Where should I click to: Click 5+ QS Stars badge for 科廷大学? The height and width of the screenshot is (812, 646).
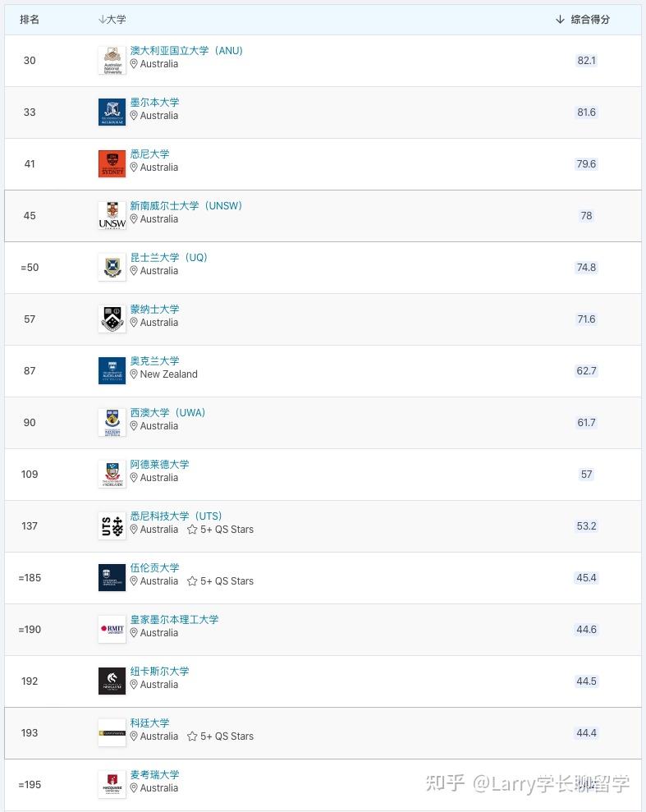click(x=220, y=736)
